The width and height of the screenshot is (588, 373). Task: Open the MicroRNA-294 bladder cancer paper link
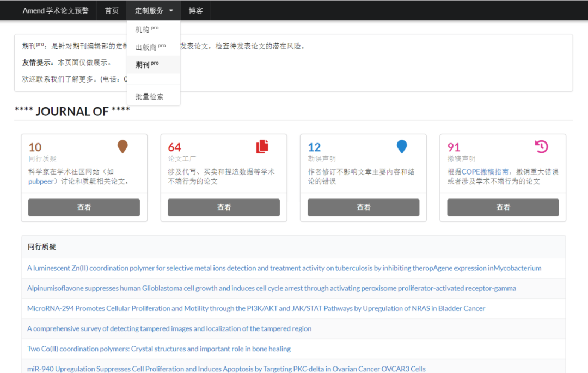click(x=256, y=308)
